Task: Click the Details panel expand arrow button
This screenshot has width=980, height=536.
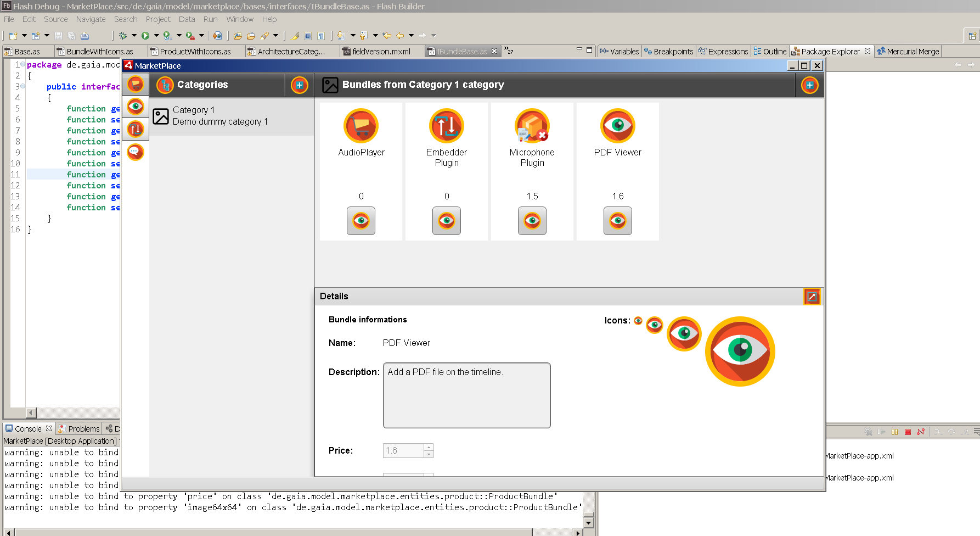Action: (x=812, y=297)
